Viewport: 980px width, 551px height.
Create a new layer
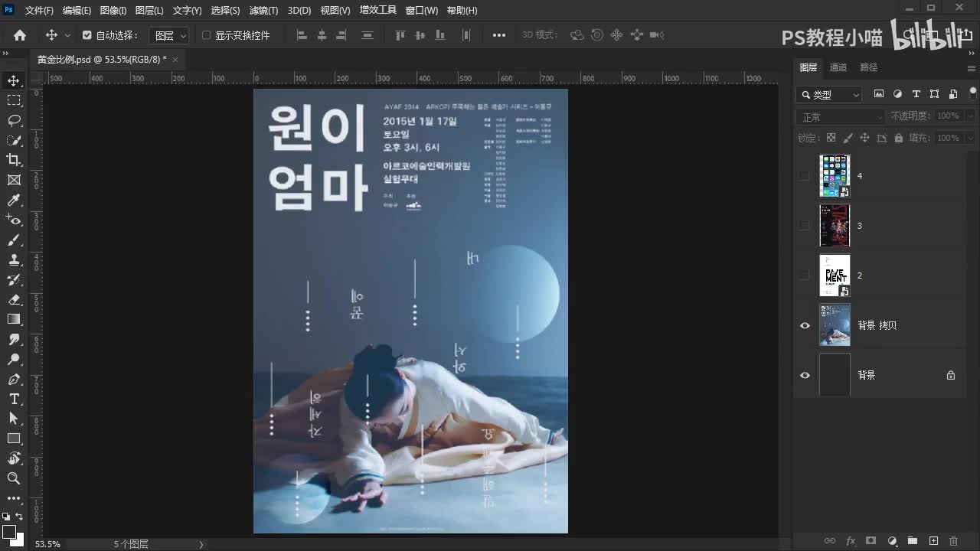coord(933,541)
